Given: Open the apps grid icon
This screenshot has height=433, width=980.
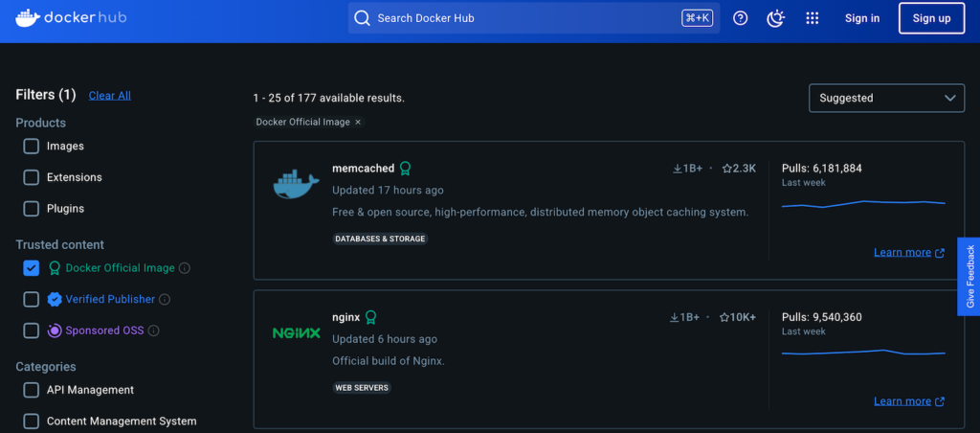Looking at the screenshot, I should tap(813, 18).
